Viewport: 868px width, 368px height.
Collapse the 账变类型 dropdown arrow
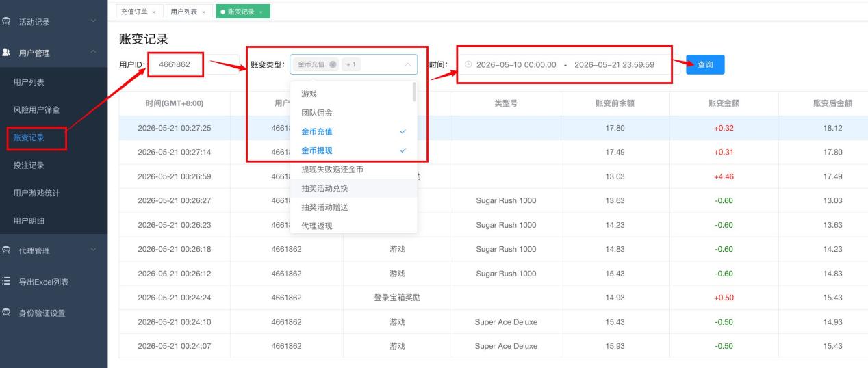(x=408, y=64)
